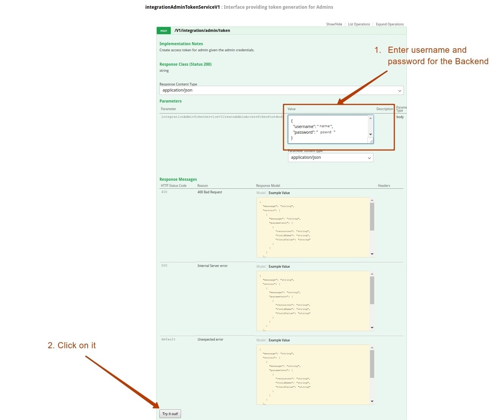Click the Try it out! button
The width and height of the screenshot is (504, 420).
(x=170, y=414)
